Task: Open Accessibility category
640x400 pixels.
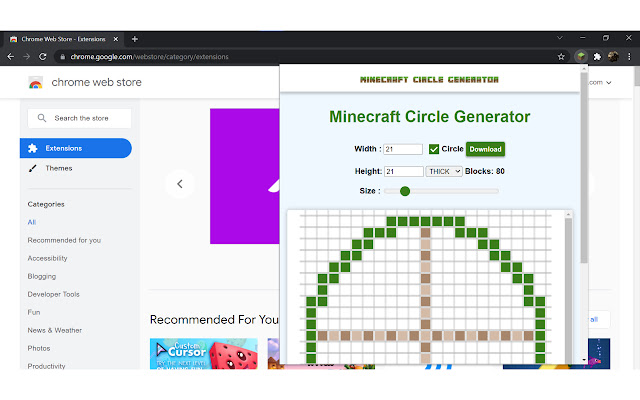Action: point(47,258)
